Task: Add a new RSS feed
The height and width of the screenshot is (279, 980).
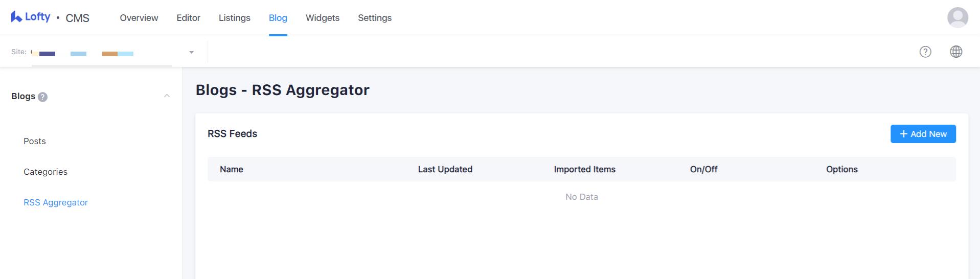Action: tap(922, 134)
